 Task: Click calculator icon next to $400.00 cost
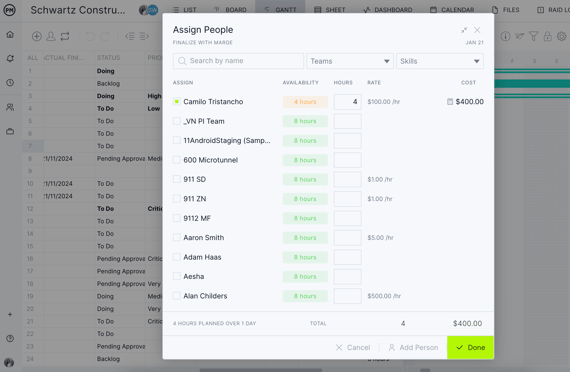coord(450,102)
